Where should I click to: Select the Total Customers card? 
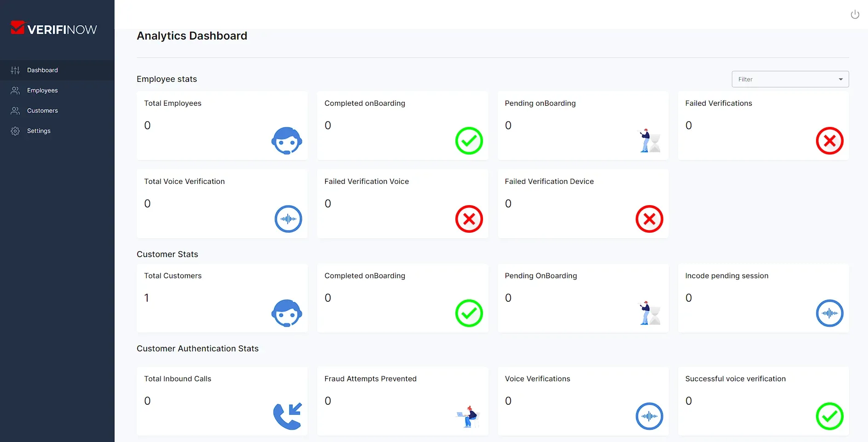tap(222, 298)
